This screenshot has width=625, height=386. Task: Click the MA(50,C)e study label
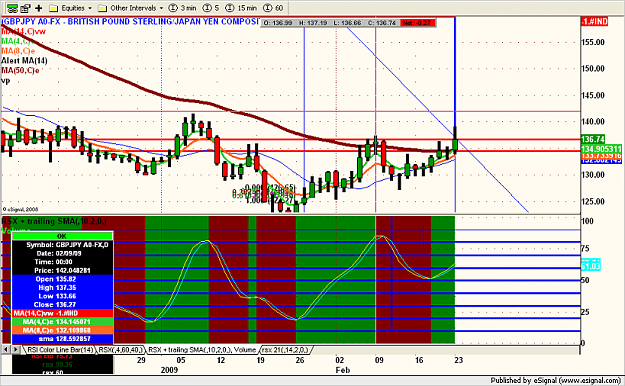click(x=20, y=71)
